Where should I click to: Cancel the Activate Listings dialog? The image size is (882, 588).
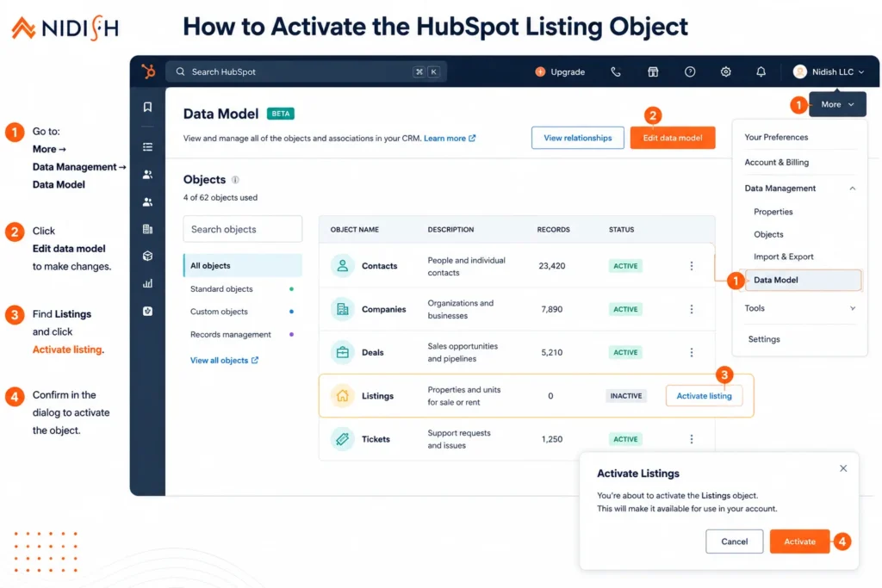[x=734, y=542]
